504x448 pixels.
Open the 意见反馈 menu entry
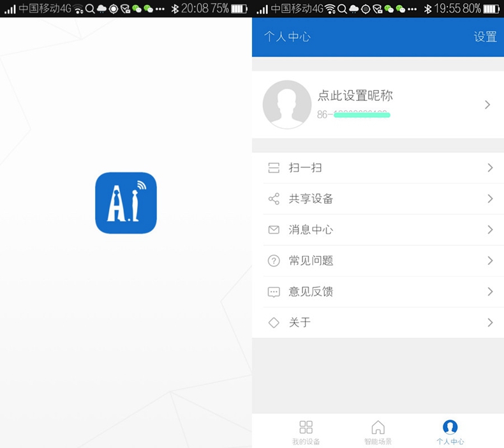coord(311,292)
